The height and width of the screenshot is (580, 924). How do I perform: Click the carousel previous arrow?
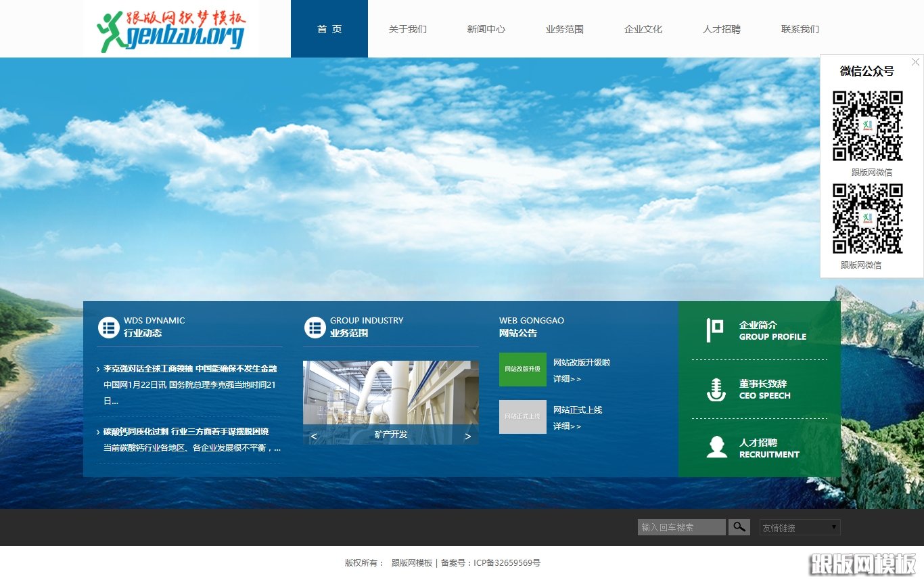click(313, 437)
